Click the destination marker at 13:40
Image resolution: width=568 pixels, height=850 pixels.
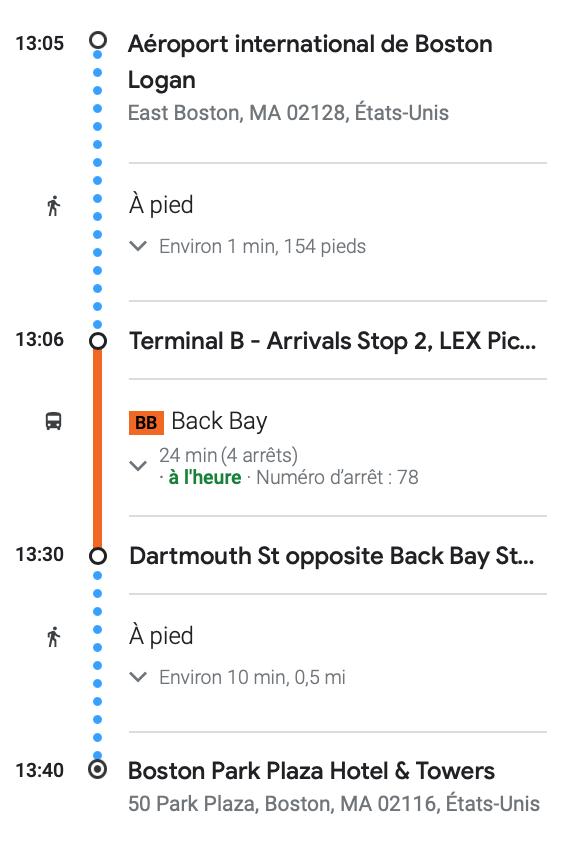coord(98,769)
